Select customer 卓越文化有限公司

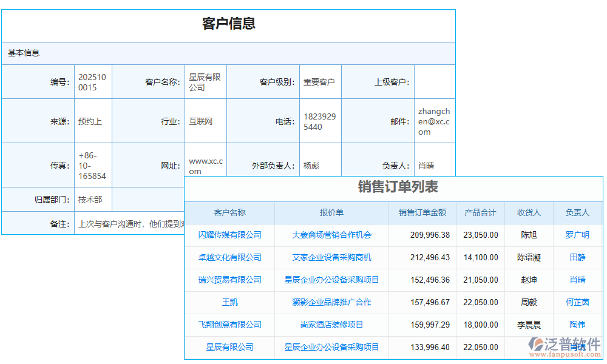tap(231, 257)
